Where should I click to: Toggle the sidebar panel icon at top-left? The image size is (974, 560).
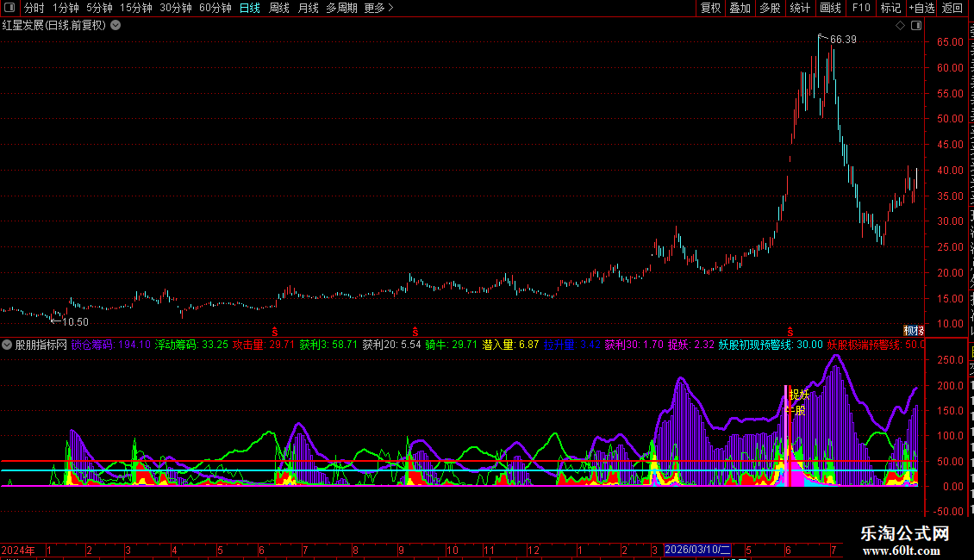(9, 8)
